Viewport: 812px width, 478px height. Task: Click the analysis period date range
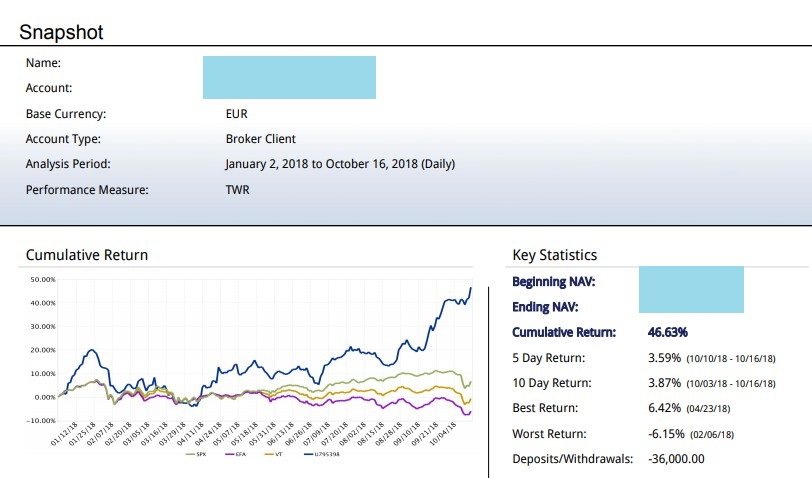pyautogui.click(x=341, y=164)
